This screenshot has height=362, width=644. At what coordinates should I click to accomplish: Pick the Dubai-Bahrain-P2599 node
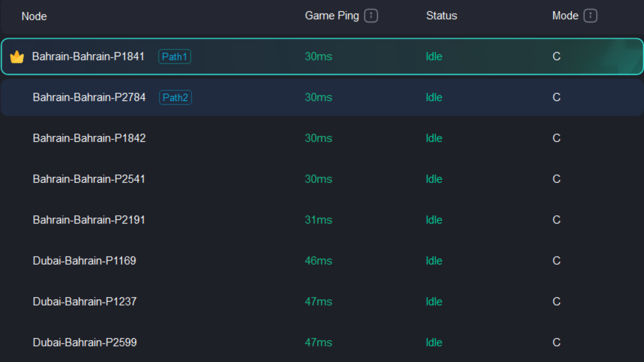tap(85, 342)
